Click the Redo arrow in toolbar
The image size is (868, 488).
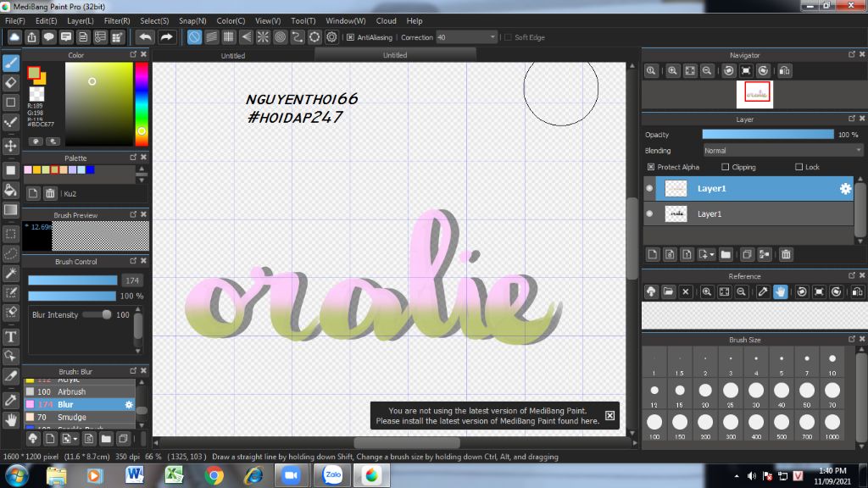[166, 37]
